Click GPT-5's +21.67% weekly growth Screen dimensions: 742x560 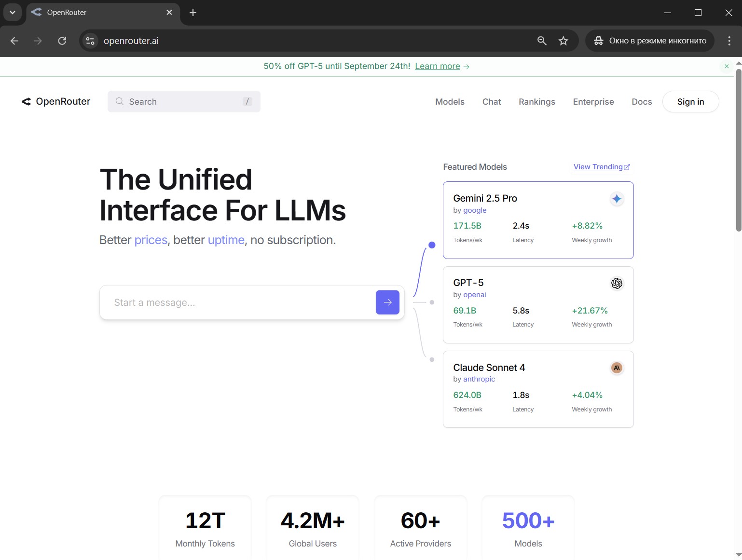[590, 311]
